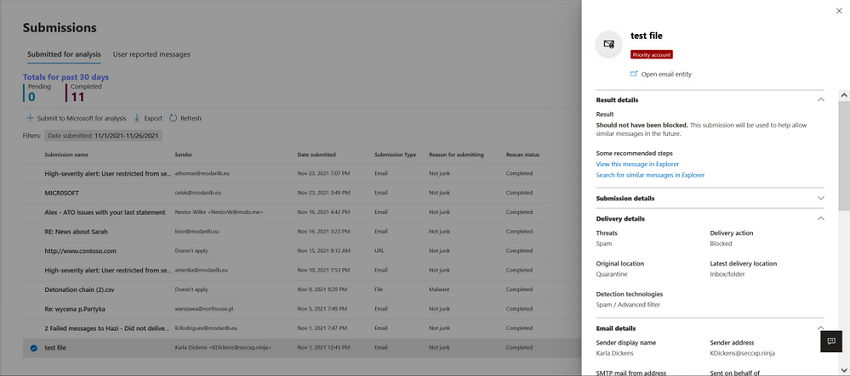Open the feedback chat icon button
Screen dimensions: 850x376
tap(831, 341)
